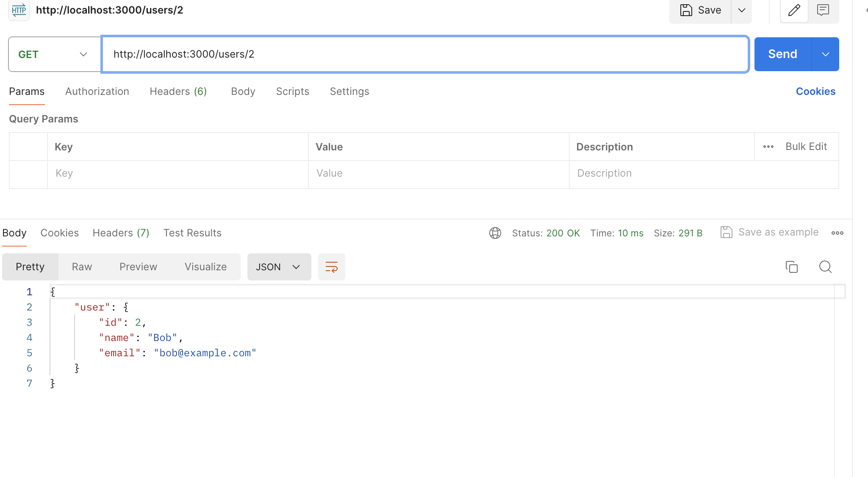Copy response with the copy icon
Screen dimensions: 868x477
pyautogui.click(x=791, y=267)
